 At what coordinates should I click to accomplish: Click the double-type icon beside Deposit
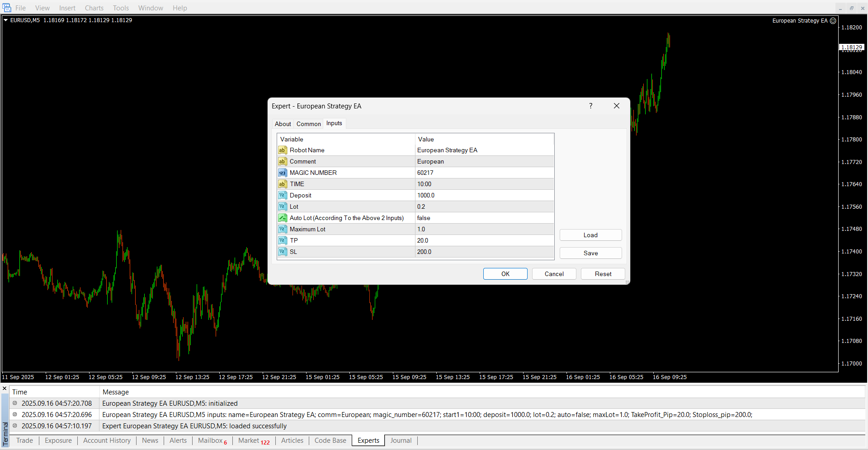tap(283, 195)
